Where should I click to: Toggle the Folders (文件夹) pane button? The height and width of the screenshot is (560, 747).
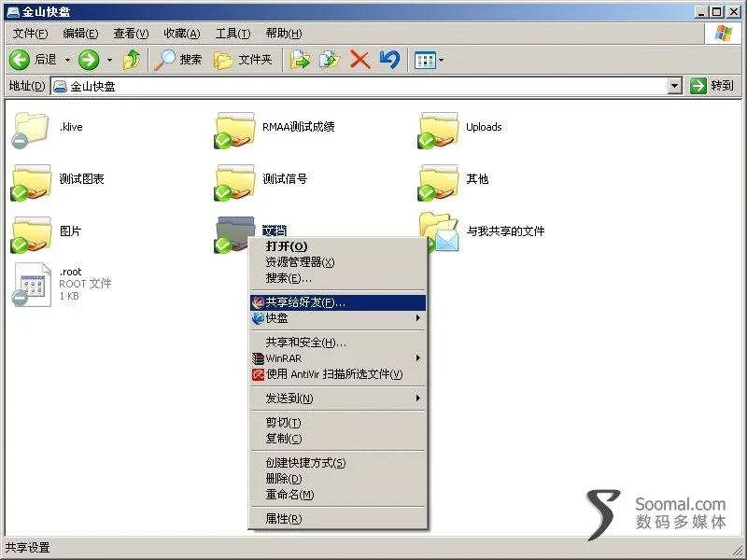pyautogui.click(x=243, y=60)
